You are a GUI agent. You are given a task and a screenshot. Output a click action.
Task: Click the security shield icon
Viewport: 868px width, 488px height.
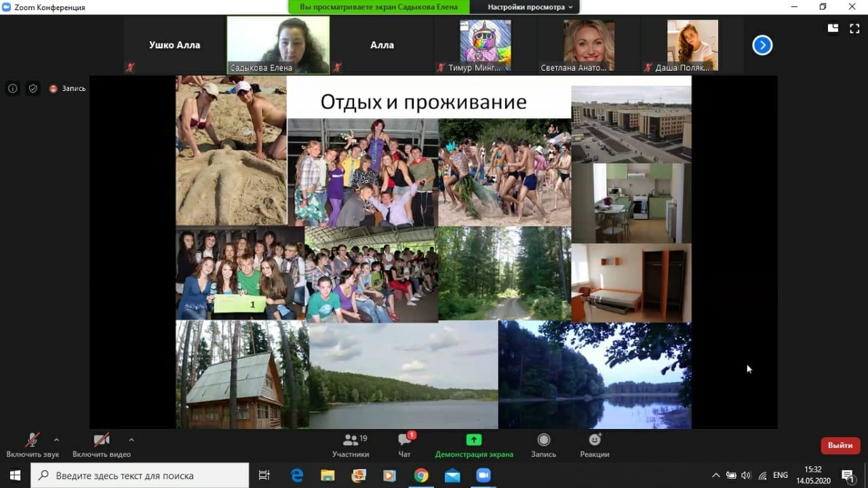pos(33,88)
